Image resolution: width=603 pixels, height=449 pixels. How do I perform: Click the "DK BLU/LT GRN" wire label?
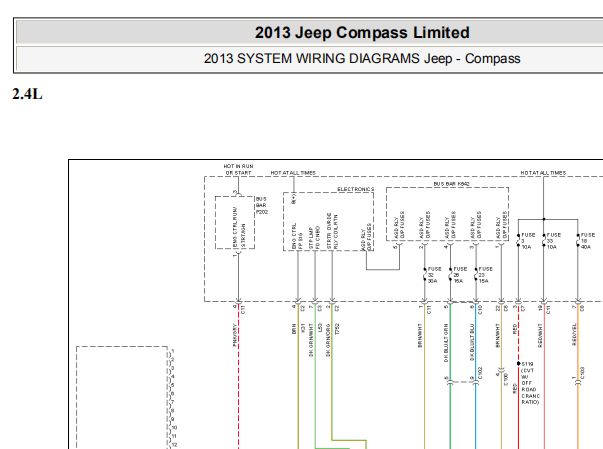point(446,343)
